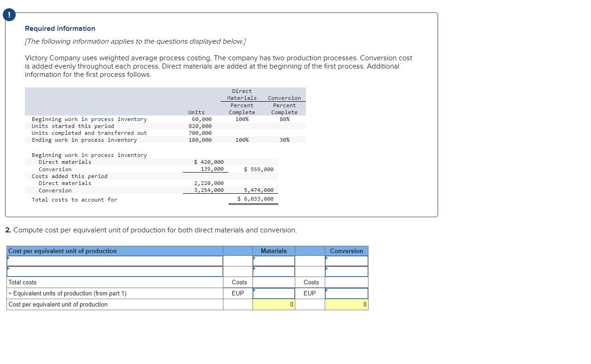This screenshot has height=364, width=591.
Task: Open second row label dropdown under header
Action: 115,272
